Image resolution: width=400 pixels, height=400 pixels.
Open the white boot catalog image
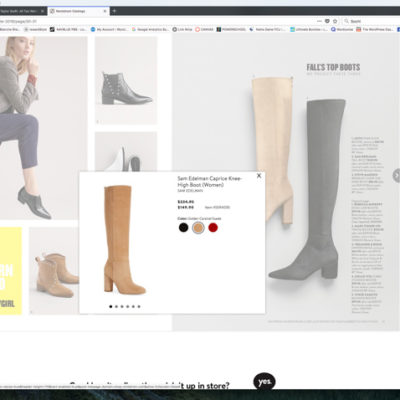(x=126, y=152)
